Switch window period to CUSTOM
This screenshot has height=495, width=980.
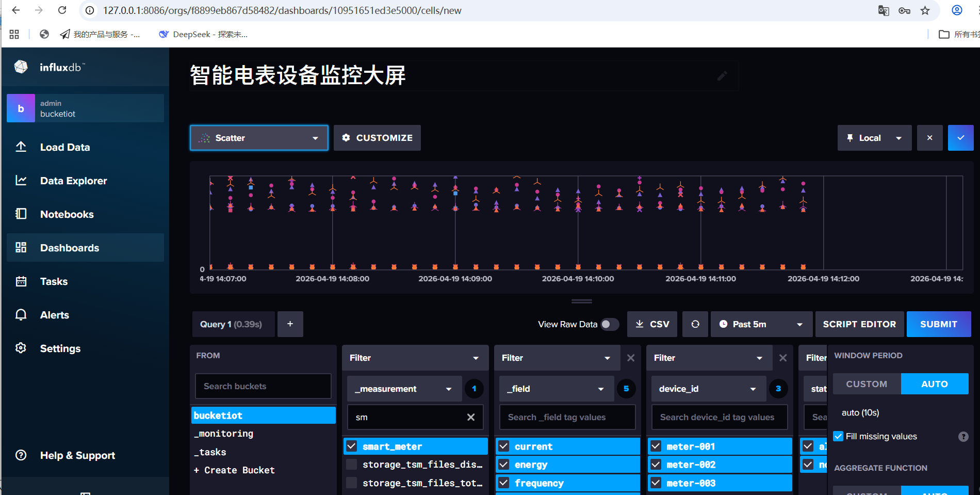pos(867,384)
